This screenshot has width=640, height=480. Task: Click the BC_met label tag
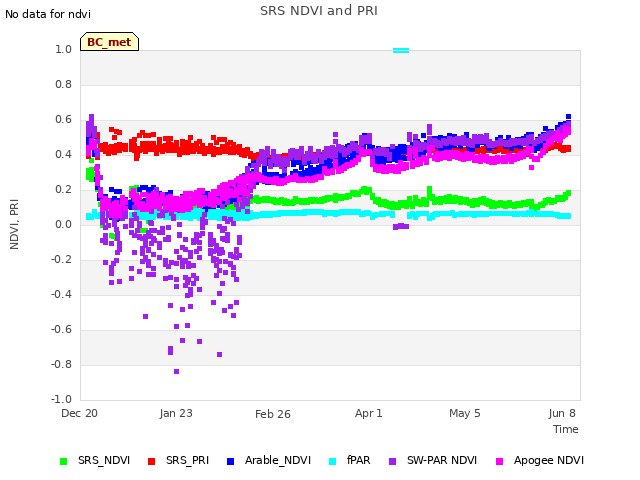click(109, 42)
